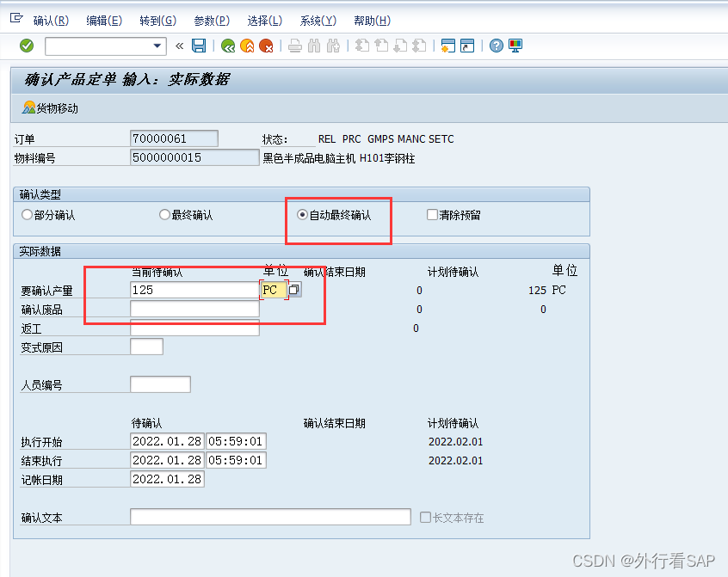Click planned quantity 125 PC text

tap(547, 291)
